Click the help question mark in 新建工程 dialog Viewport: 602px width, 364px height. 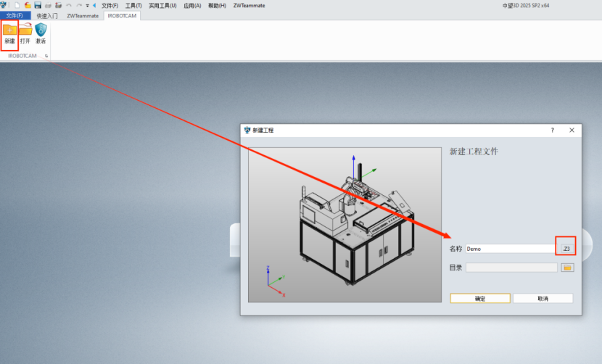click(553, 131)
